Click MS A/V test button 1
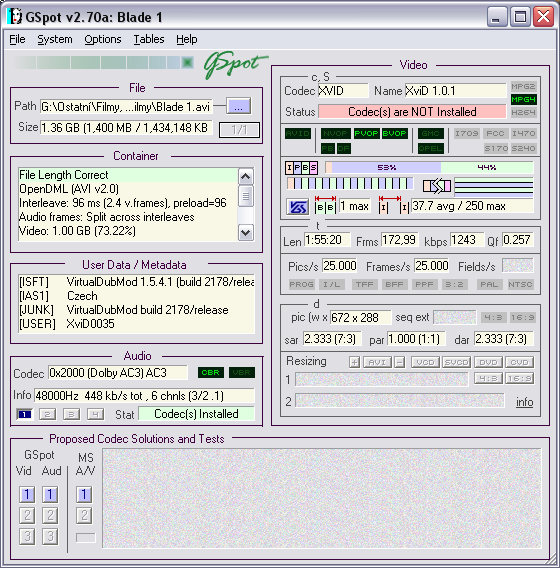Image resolution: width=560 pixels, height=568 pixels. tap(84, 494)
